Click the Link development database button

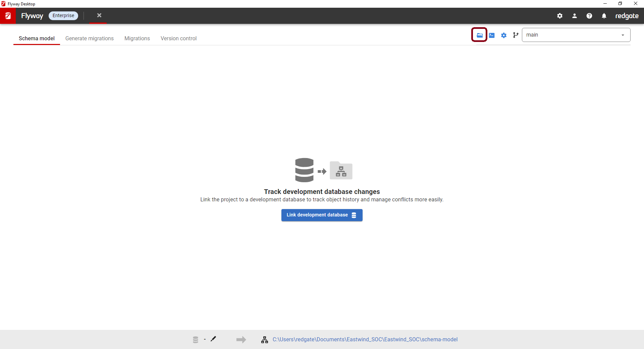(322, 215)
